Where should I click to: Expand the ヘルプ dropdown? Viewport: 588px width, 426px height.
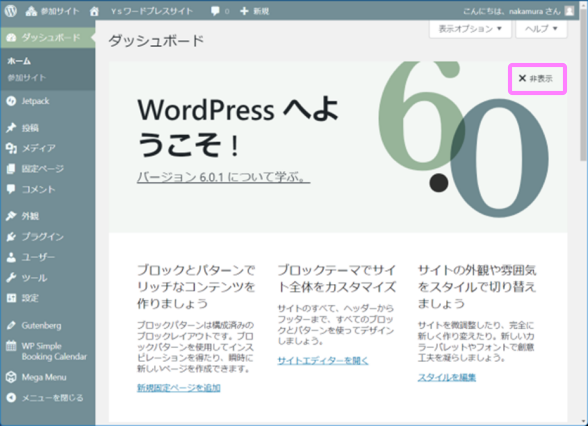[541, 29]
